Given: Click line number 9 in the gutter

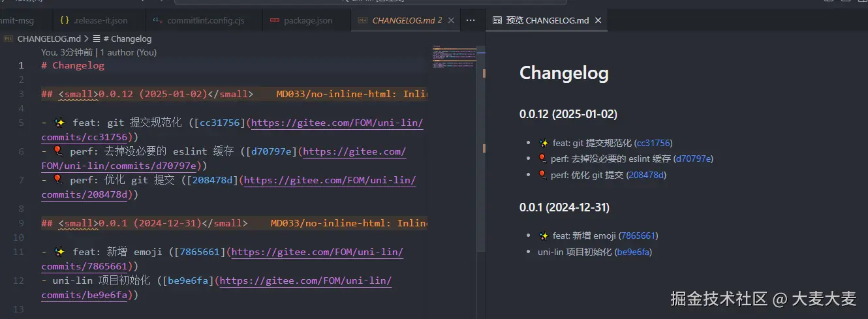Looking at the screenshot, I should coord(21,223).
